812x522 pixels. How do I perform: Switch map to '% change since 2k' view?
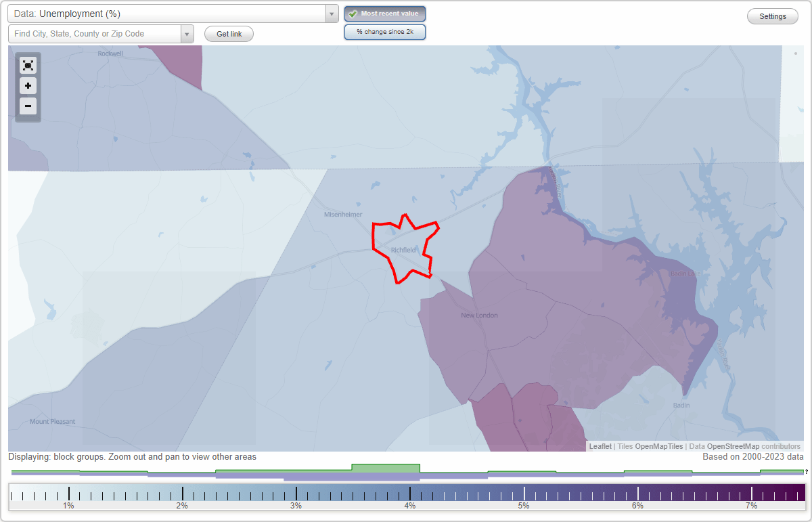(385, 32)
